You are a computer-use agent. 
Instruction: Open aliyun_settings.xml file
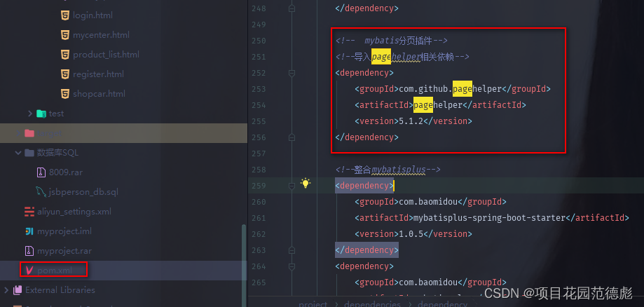coord(74,212)
